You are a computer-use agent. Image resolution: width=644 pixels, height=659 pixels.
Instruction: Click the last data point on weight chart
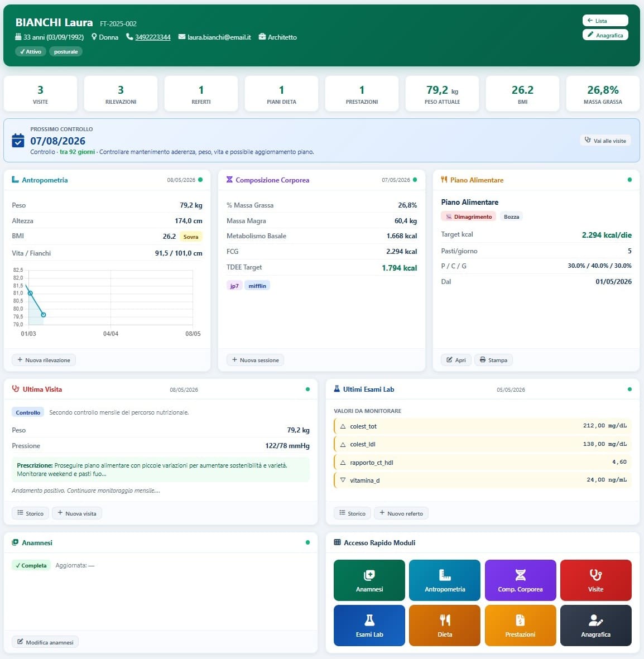(x=44, y=314)
